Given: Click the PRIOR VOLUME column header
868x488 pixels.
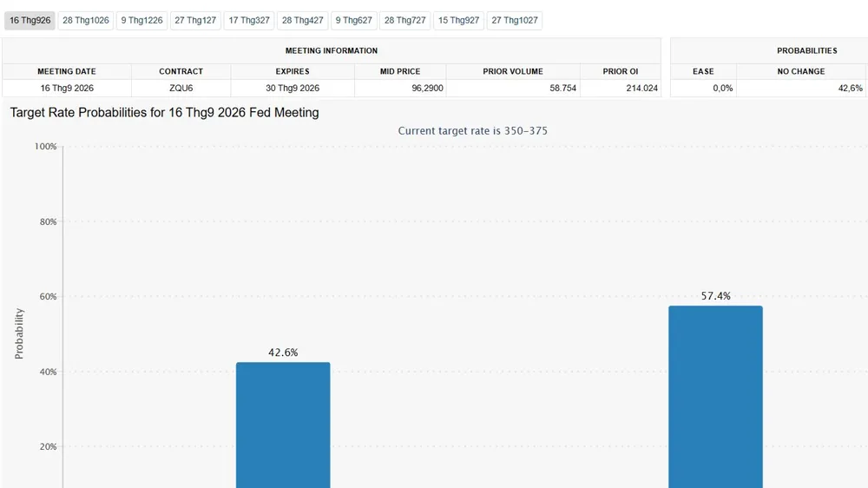Looking at the screenshot, I should 513,71.
